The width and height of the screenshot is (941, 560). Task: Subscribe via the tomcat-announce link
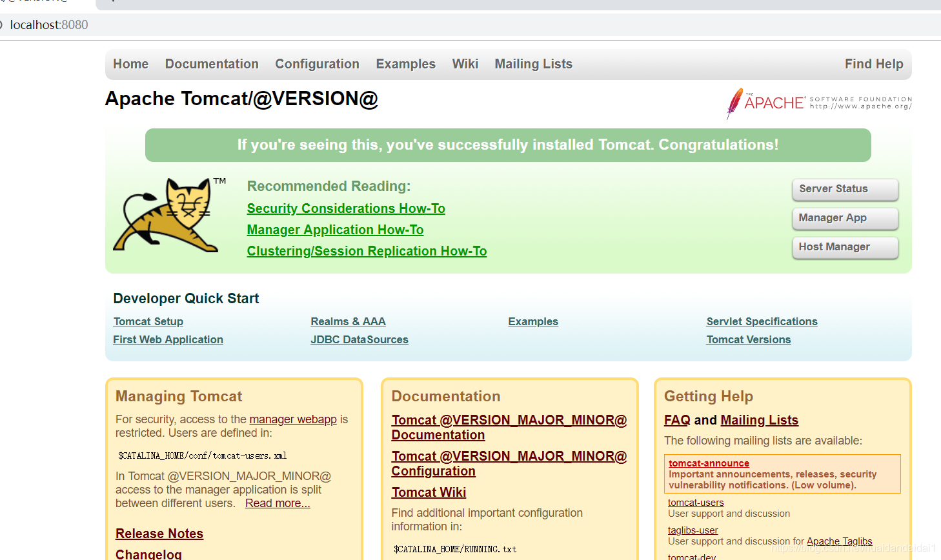[x=709, y=463]
